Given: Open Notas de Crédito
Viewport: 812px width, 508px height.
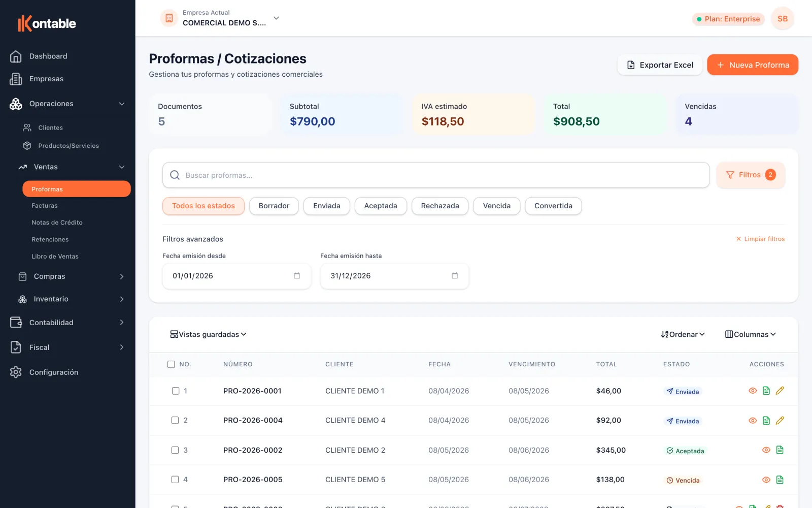Looking at the screenshot, I should coord(57,223).
